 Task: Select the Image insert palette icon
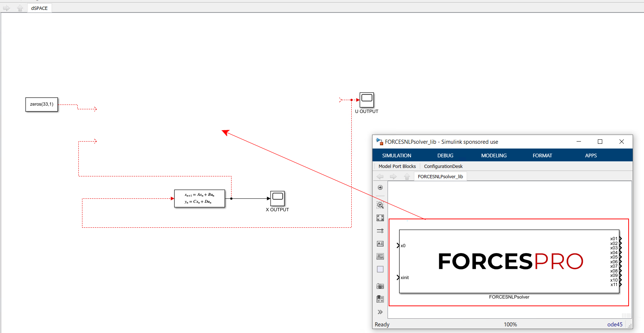pyautogui.click(x=380, y=256)
